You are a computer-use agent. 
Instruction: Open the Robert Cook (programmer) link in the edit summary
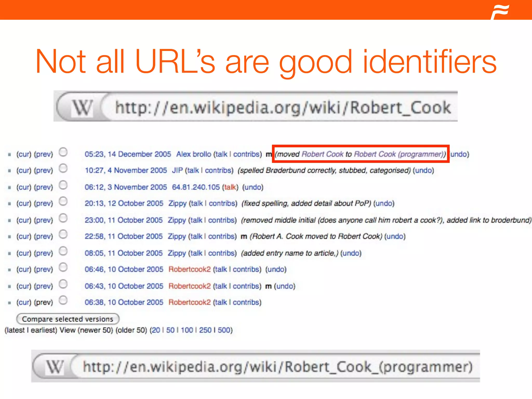(398, 154)
